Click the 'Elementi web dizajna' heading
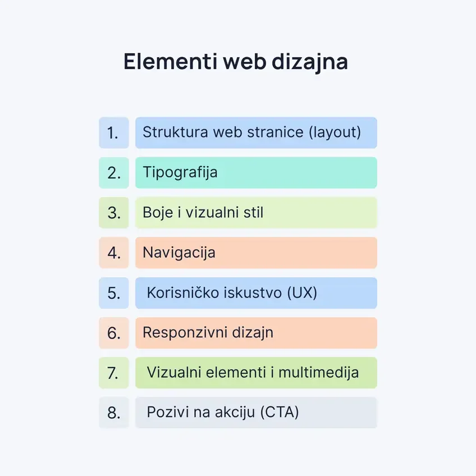476x476 pixels. click(x=236, y=62)
